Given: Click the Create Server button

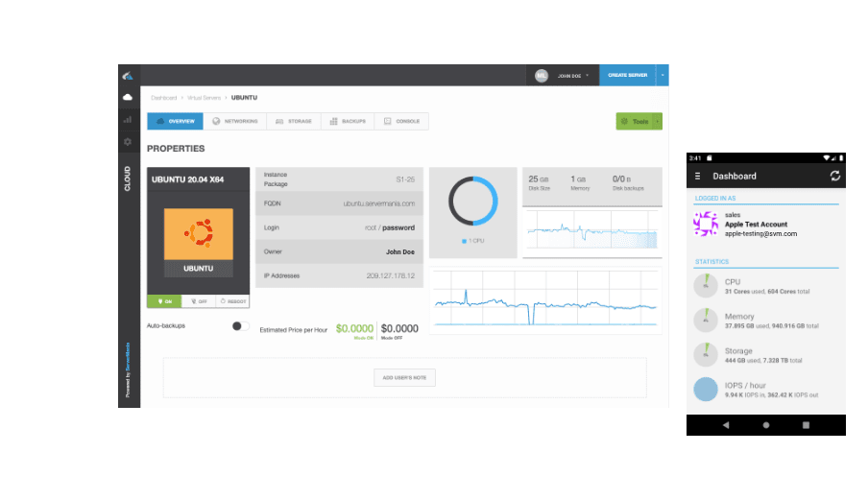Looking at the screenshot, I should coord(628,75).
